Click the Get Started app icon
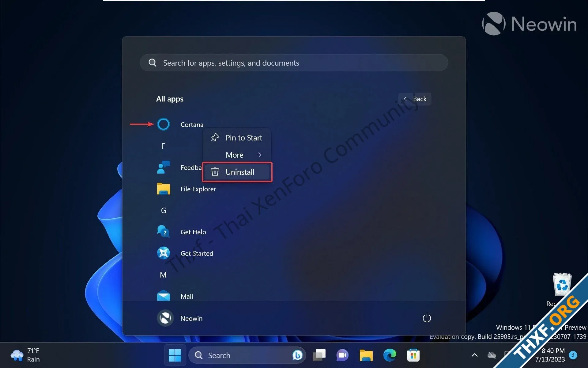The image size is (588, 368). tap(163, 253)
